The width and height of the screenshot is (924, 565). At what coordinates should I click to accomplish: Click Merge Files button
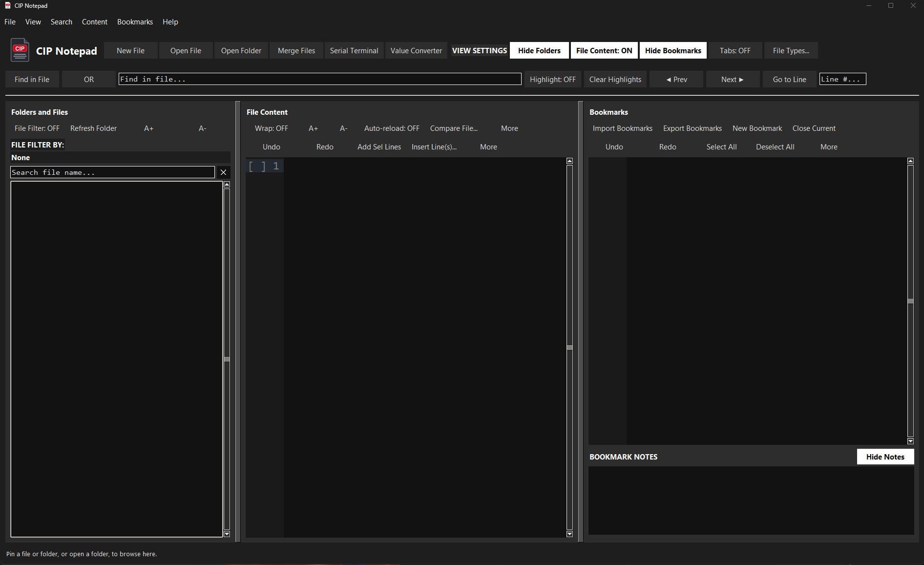(x=296, y=51)
